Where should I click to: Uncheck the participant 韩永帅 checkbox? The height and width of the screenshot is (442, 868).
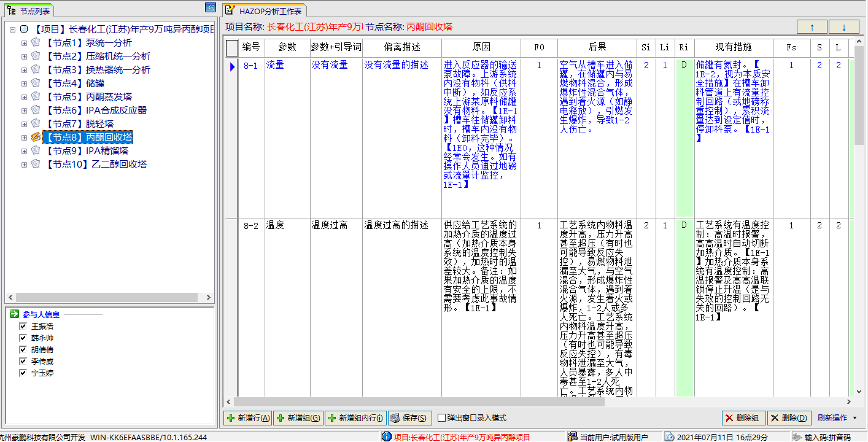pyautogui.click(x=23, y=338)
